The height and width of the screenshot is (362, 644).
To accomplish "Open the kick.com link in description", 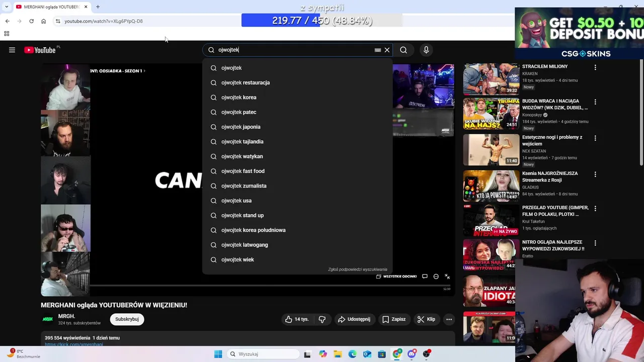I will (x=74, y=344).
